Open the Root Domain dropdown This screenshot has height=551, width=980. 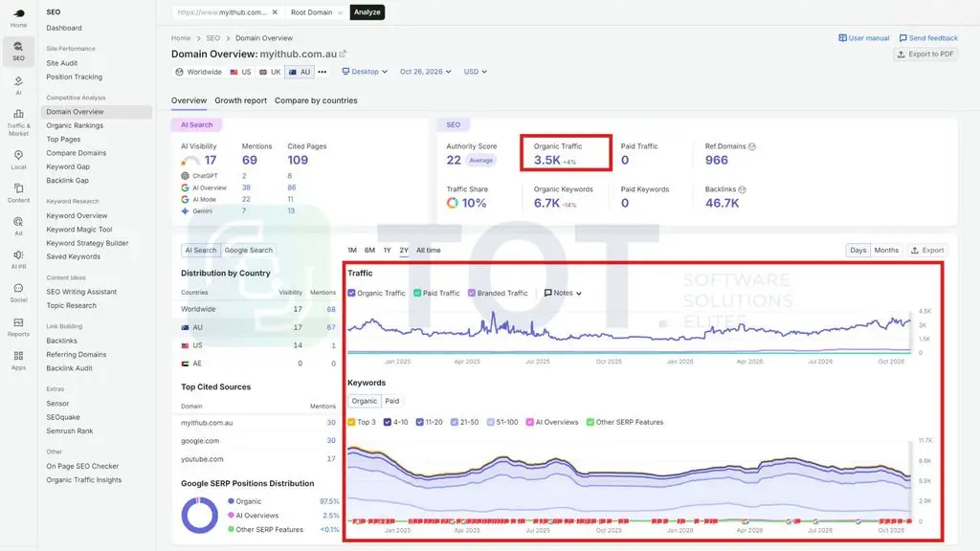pyautogui.click(x=316, y=11)
